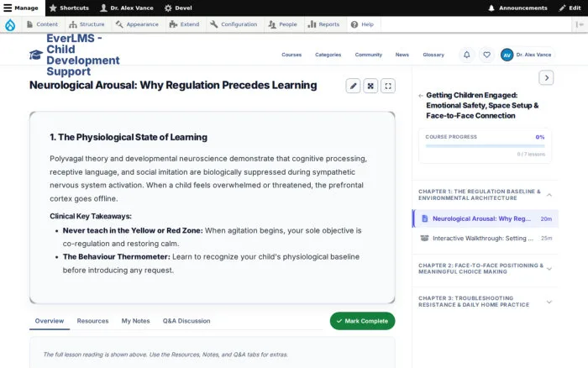Click the focus mode arrows icon
Viewport: 588px width, 368px height.
click(x=370, y=86)
